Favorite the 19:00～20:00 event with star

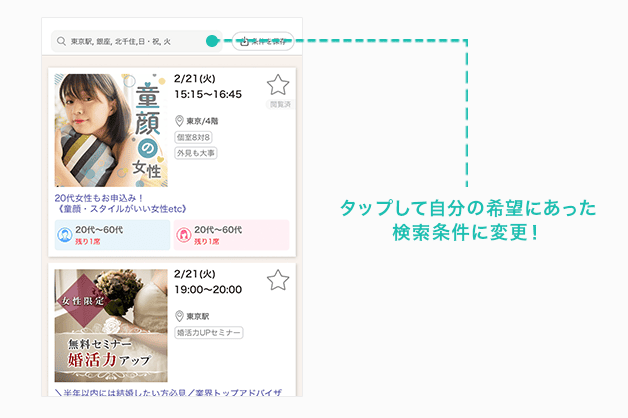(x=278, y=280)
